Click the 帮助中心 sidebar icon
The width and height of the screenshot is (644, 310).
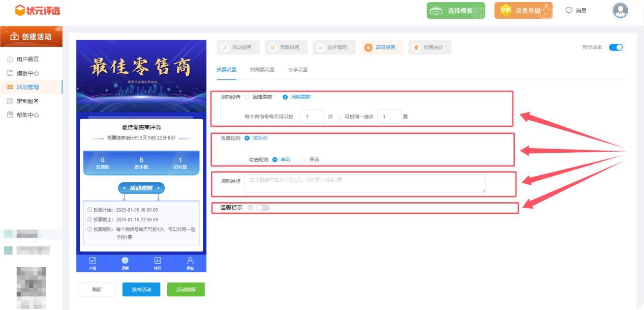point(10,115)
